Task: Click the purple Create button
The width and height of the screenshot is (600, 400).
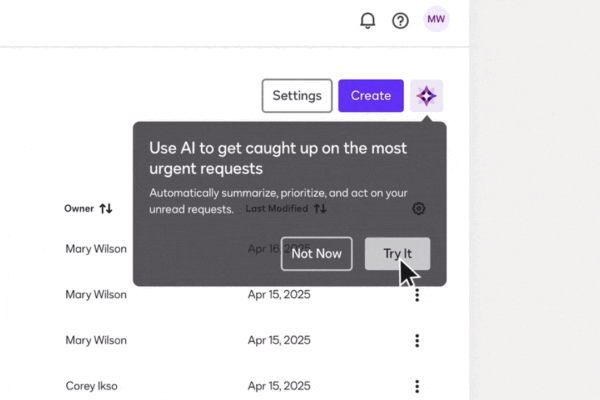Action: click(370, 96)
